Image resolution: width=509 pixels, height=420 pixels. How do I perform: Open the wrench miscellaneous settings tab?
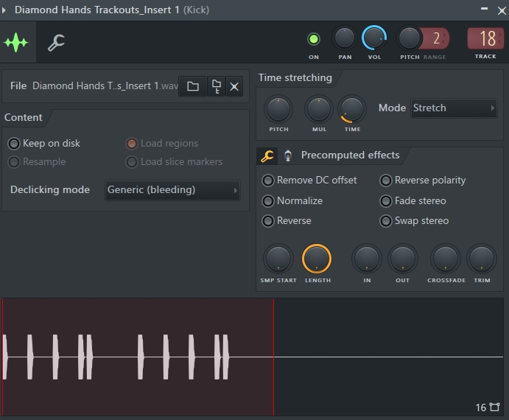point(57,43)
